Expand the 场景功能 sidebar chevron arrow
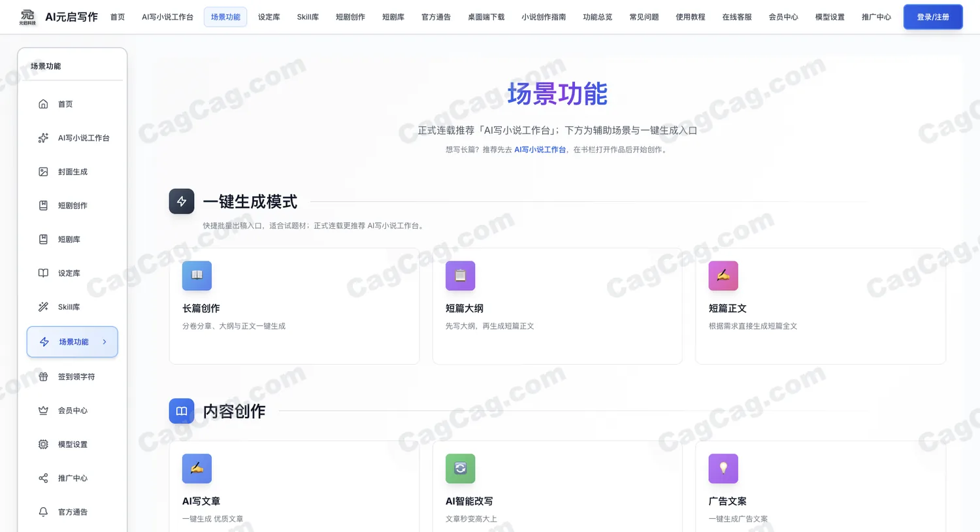 tap(105, 342)
